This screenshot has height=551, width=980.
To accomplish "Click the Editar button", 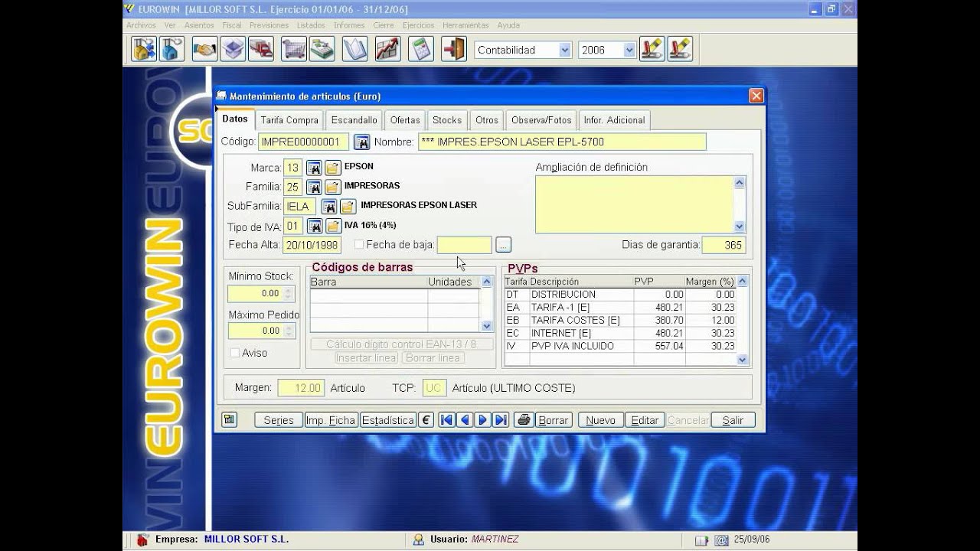I will pos(645,420).
